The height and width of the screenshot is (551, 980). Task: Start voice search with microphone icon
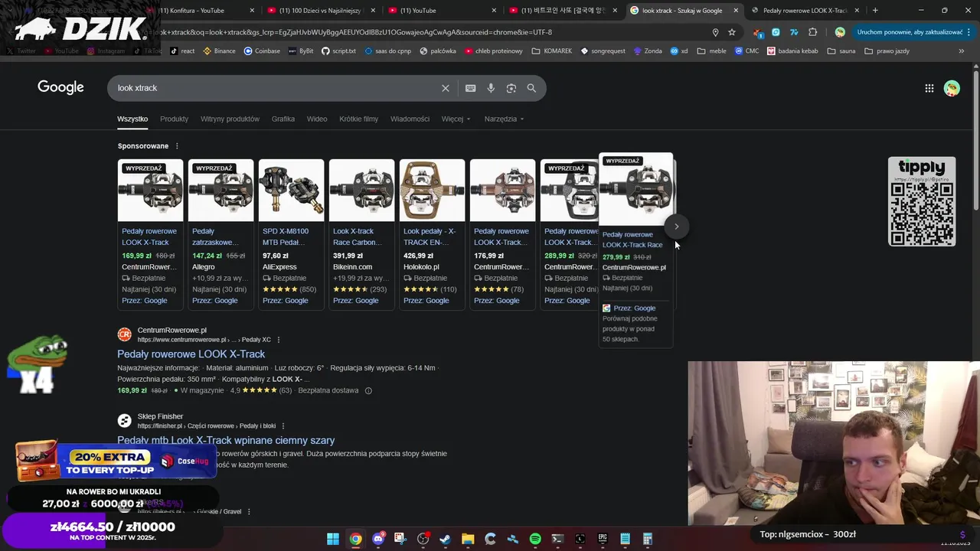tap(491, 88)
